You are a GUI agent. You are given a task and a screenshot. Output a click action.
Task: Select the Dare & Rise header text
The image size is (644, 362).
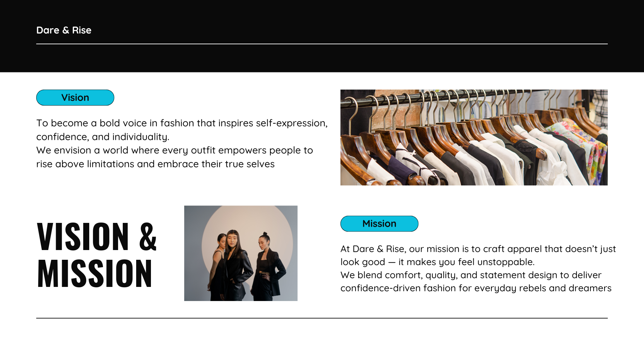pyautogui.click(x=64, y=30)
